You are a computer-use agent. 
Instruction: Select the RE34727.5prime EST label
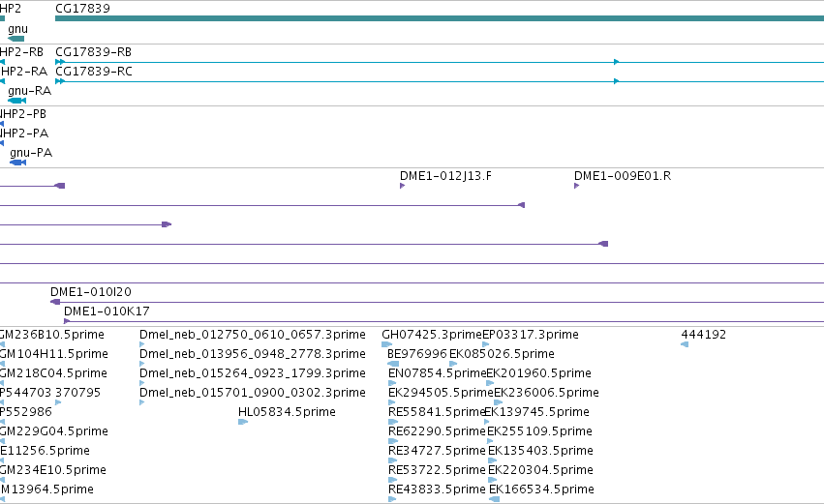coord(438,451)
